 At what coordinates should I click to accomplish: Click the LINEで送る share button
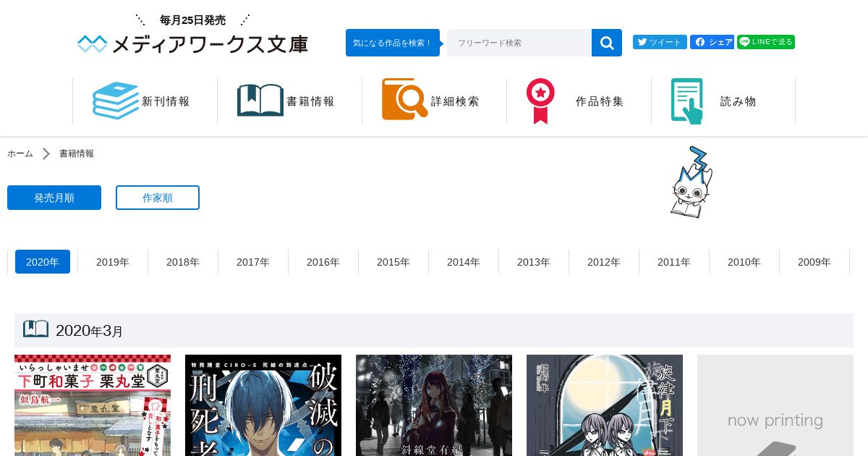tap(766, 42)
